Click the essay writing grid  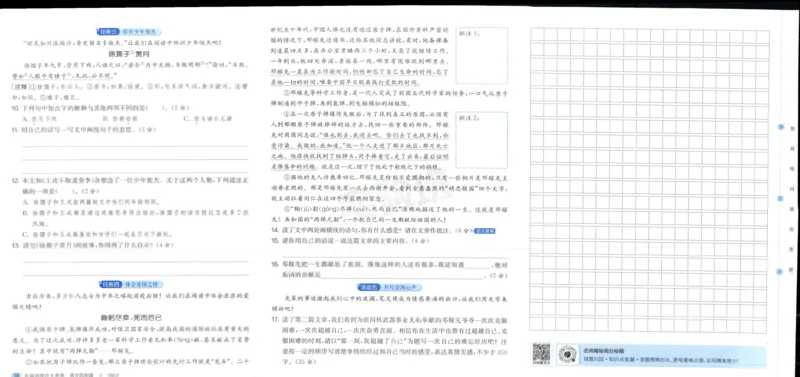649,181
